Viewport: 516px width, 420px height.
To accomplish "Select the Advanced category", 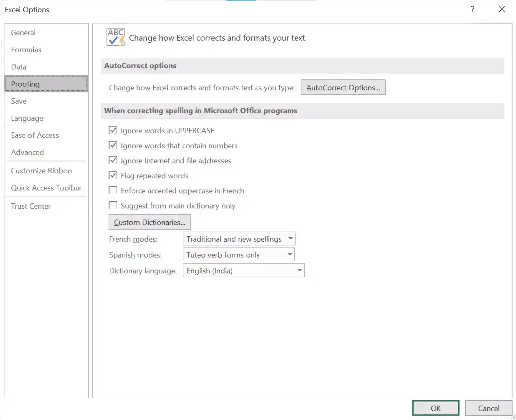I will pos(46,152).
